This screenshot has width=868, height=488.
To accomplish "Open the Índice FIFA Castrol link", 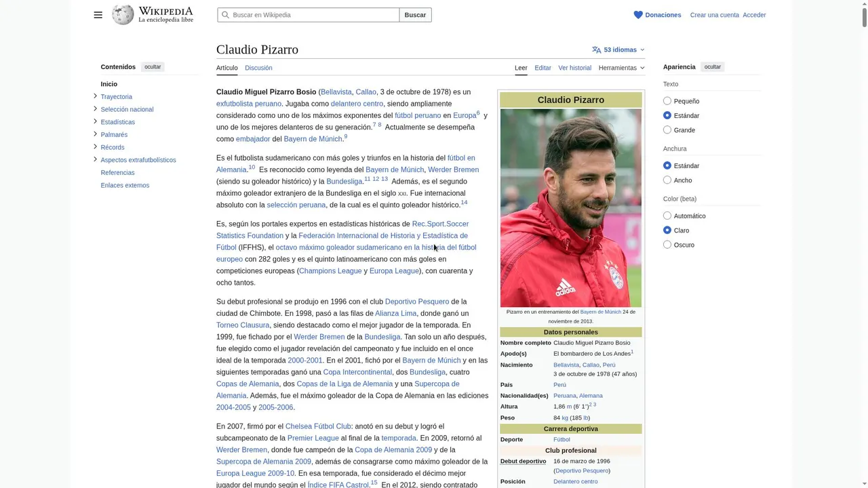I will [338, 485].
